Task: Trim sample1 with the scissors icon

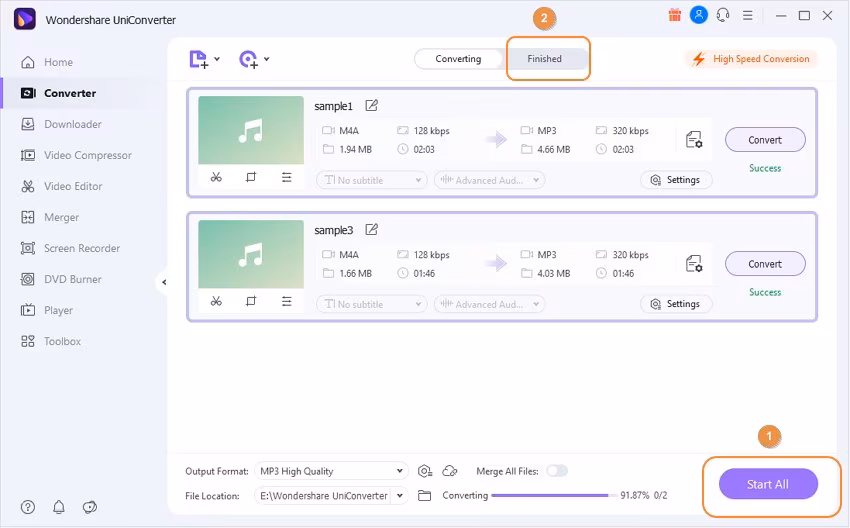Action: point(216,177)
